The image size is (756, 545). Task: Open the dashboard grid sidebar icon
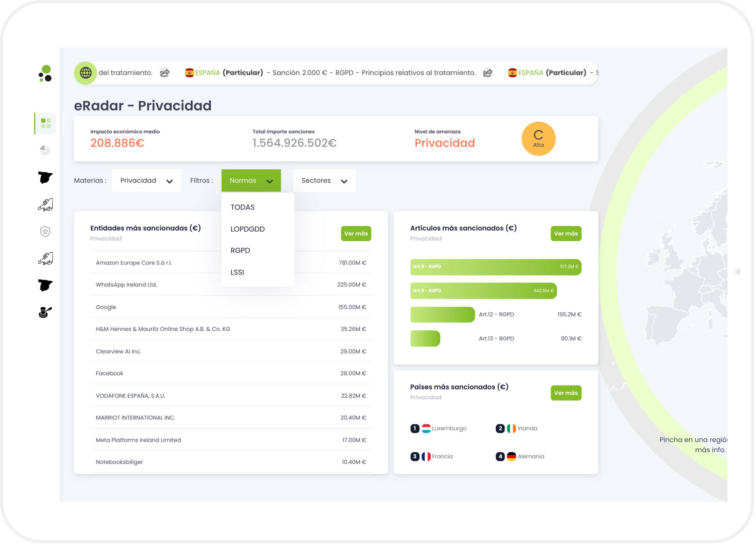tap(46, 124)
